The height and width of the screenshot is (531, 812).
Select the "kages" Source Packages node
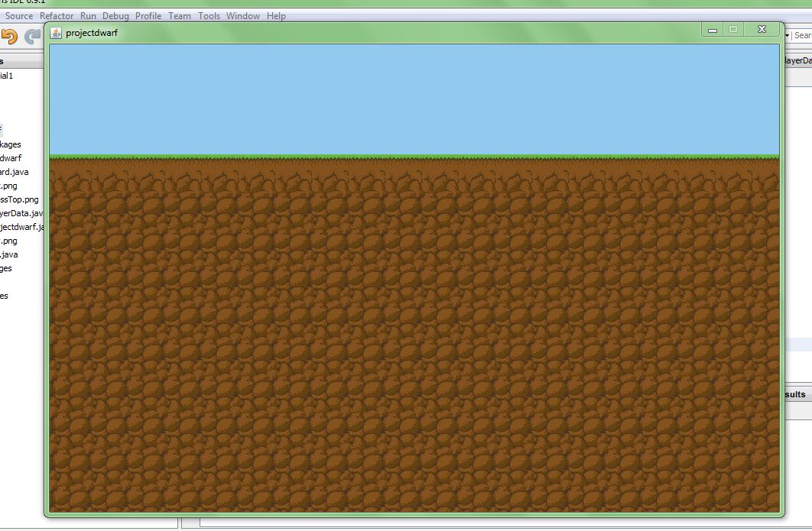pos(11,144)
